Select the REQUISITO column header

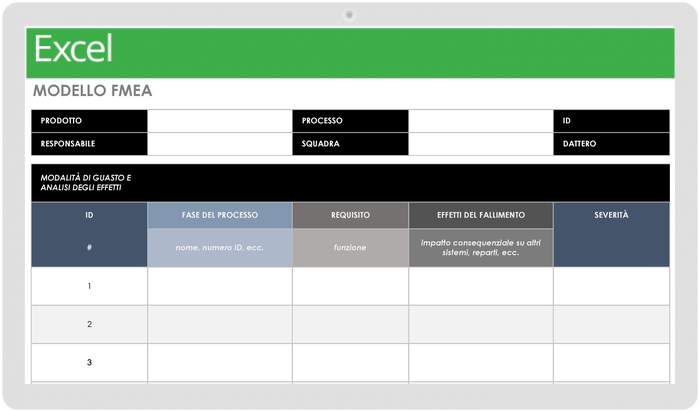(350, 215)
